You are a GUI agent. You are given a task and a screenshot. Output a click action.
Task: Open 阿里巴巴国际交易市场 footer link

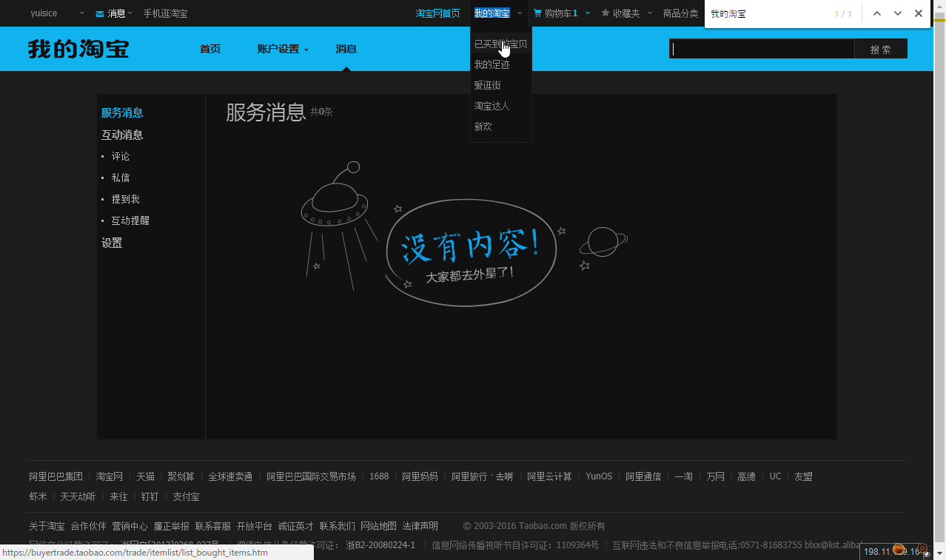coord(311,476)
